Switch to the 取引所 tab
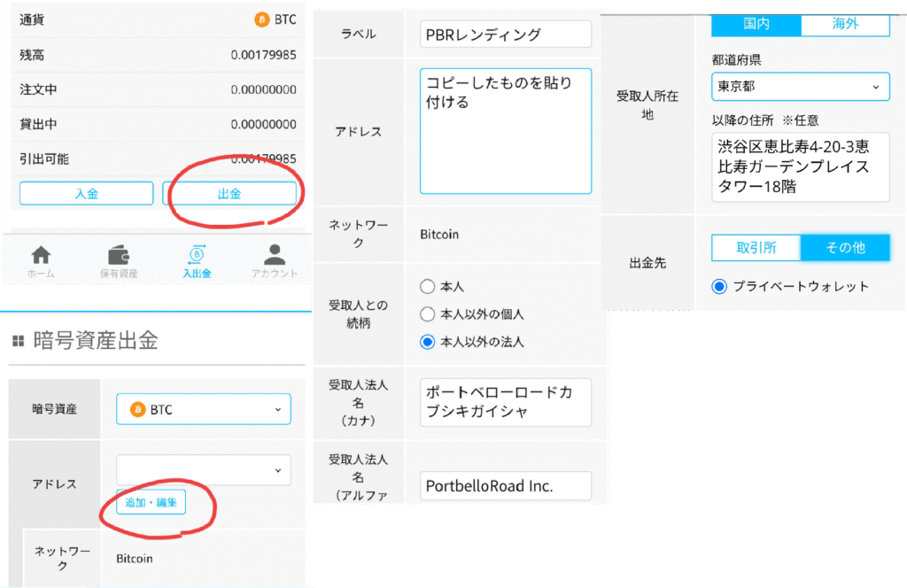907x588 pixels. [756, 248]
